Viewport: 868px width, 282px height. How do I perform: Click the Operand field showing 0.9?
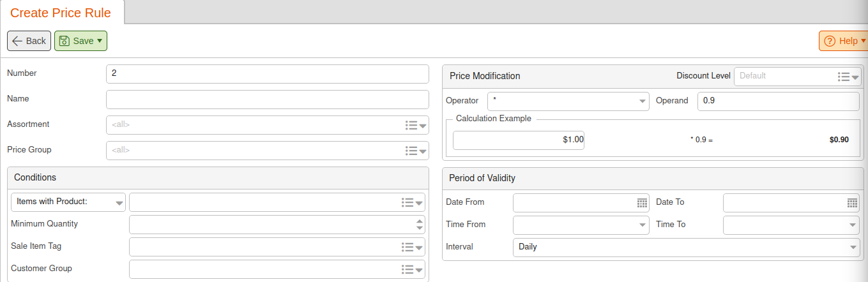pyautogui.click(x=779, y=101)
